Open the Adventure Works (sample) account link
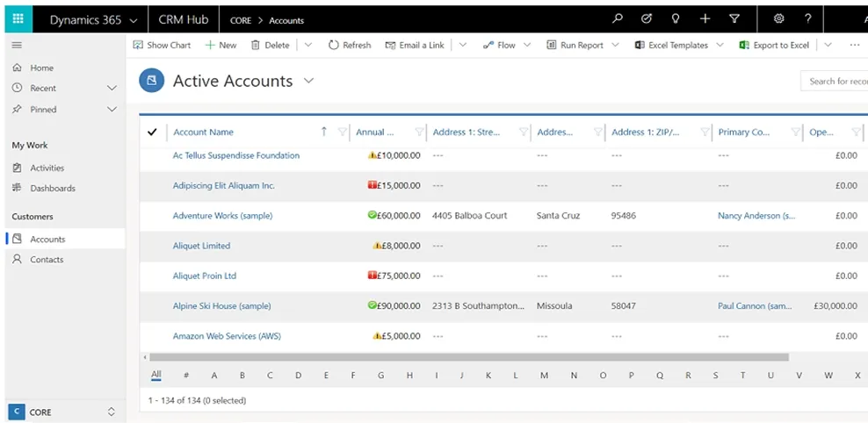The width and height of the screenshot is (868, 423). coord(222,216)
